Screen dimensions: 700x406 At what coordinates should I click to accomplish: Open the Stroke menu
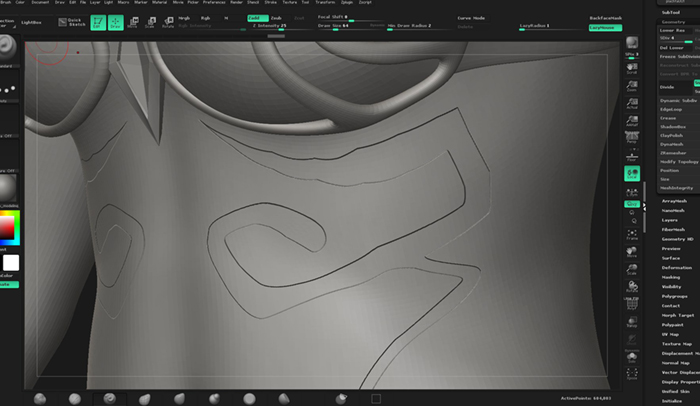[x=271, y=2]
